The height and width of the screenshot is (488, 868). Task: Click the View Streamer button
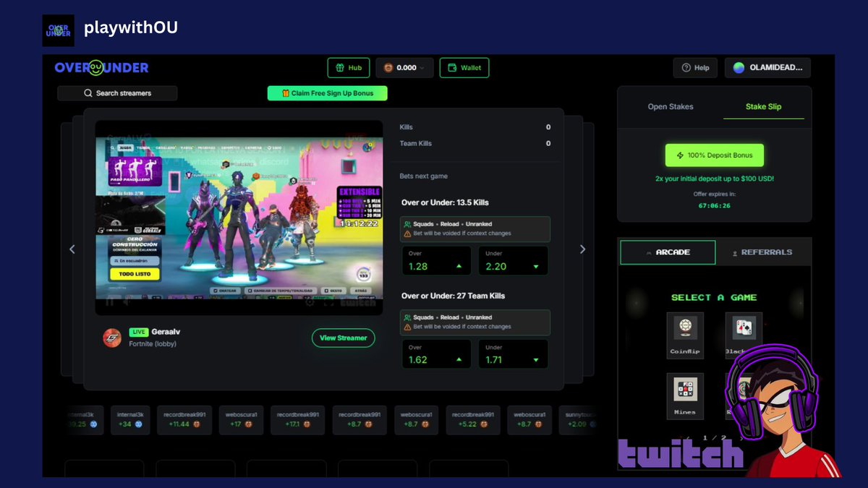[x=344, y=338]
